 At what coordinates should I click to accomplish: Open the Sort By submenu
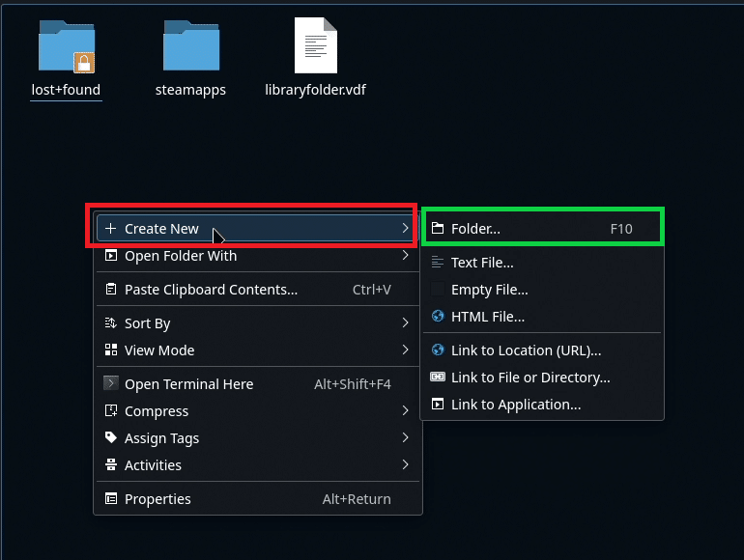pos(258,323)
